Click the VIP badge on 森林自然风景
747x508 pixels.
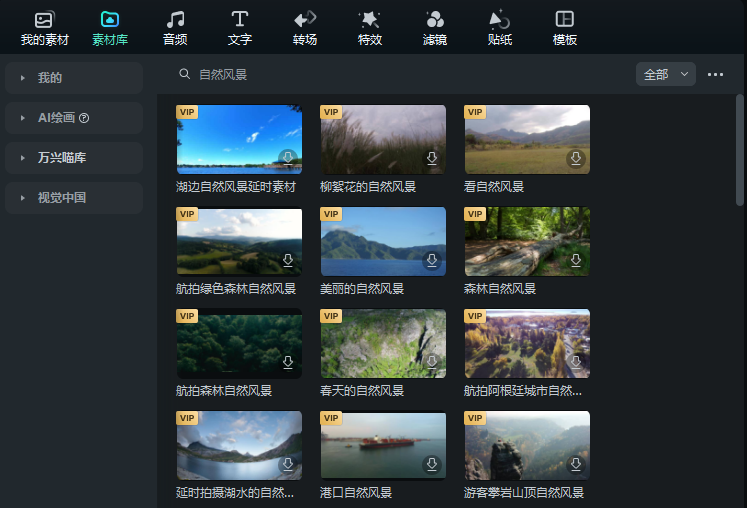[474, 214]
